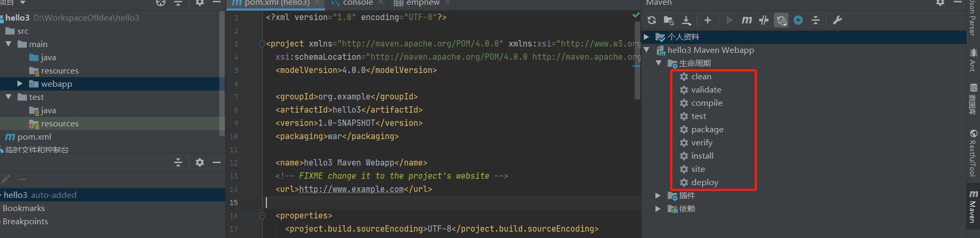Download sources and documentation icon
Screen dimensions: 980x238
(x=686, y=20)
